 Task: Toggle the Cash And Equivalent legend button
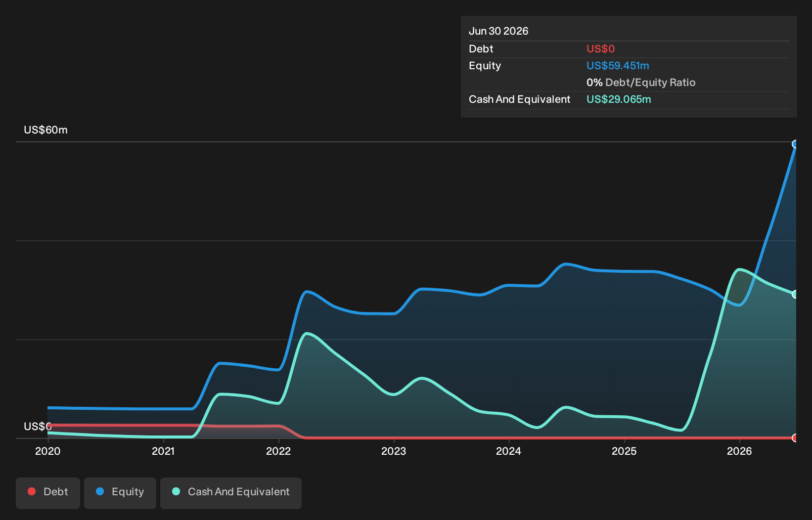231,493
